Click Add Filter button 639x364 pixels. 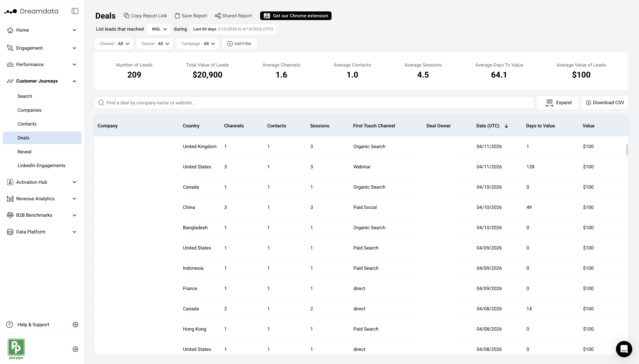click(x=239, y=44)
